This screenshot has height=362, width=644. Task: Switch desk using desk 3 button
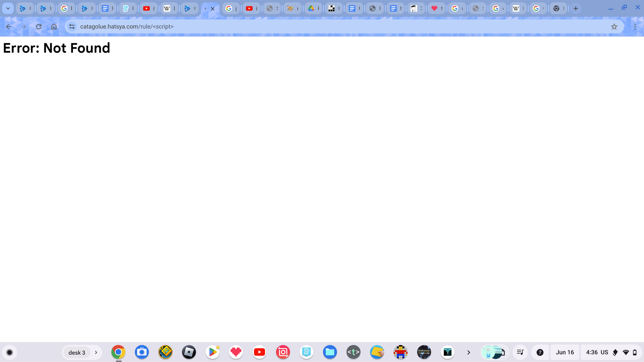pyautogui.click(x=77, y=353)
